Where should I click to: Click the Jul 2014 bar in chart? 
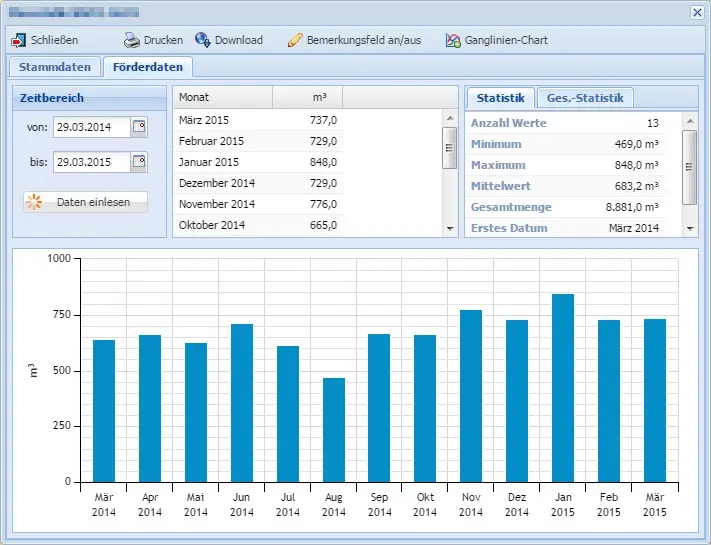tap(288, 414)
